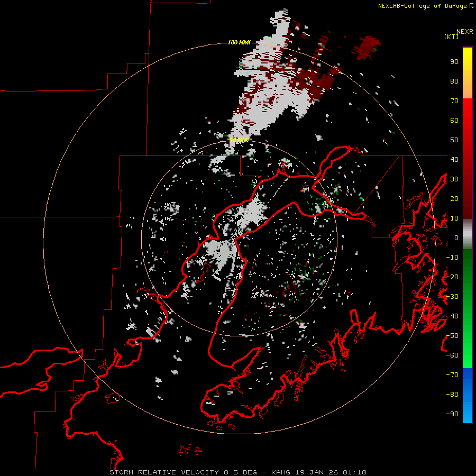Click the 90 value on the velocity scale

coord(454,62)
